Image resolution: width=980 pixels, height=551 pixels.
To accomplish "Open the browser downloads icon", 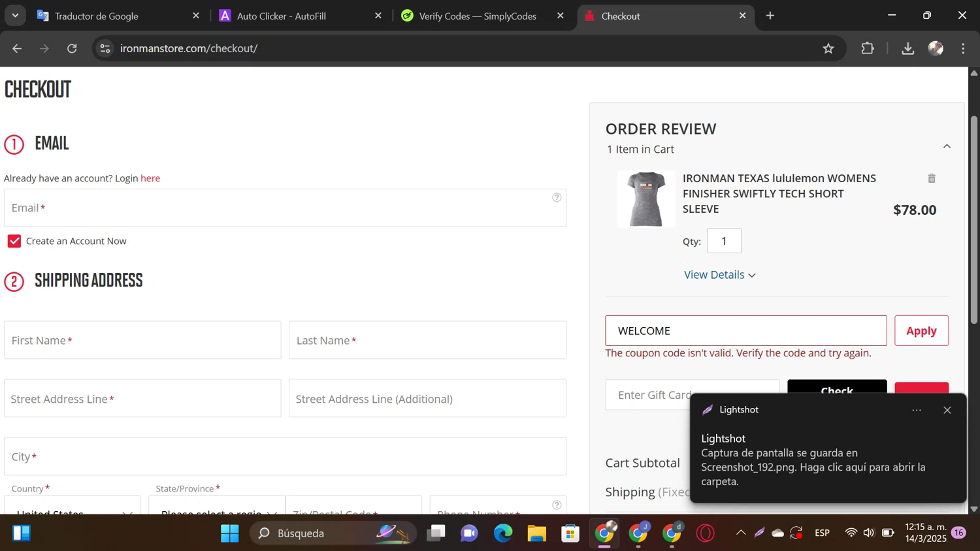I will pyautogui.click(x=908, y=48).
